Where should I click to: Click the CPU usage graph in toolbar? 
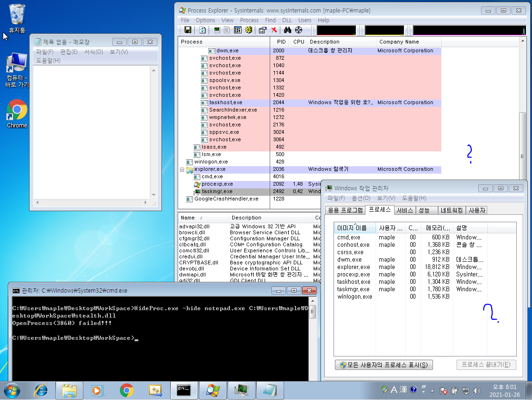coord(336,30)
